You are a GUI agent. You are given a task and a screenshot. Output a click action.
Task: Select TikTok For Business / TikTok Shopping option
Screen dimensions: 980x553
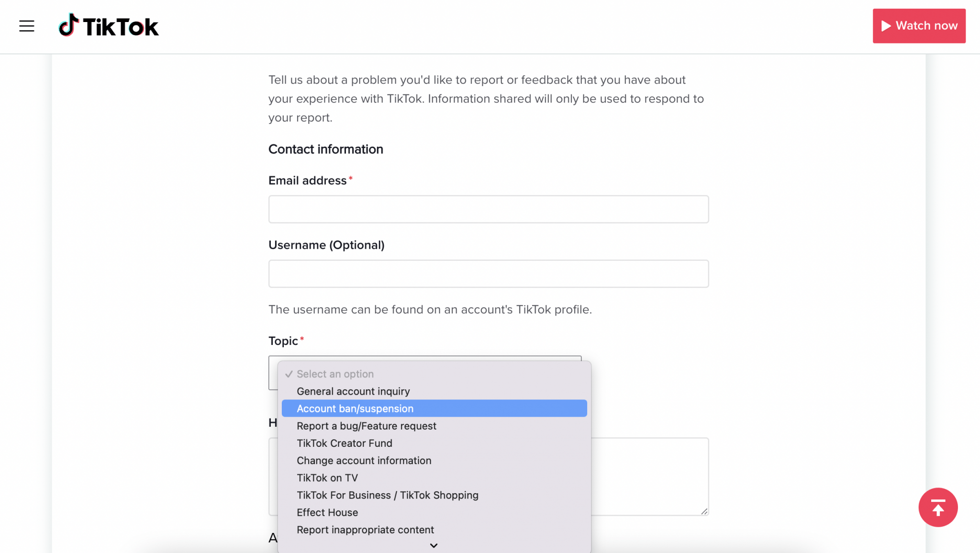point(387,495)
